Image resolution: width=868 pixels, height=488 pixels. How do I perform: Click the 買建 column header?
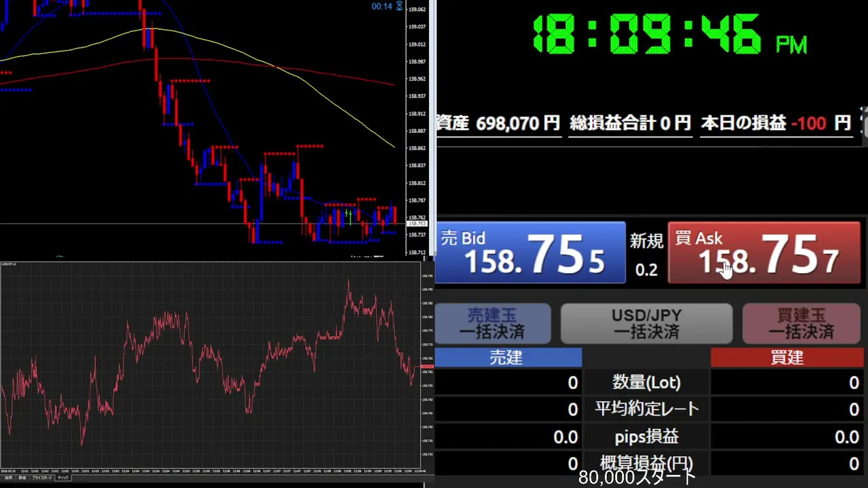786,358
